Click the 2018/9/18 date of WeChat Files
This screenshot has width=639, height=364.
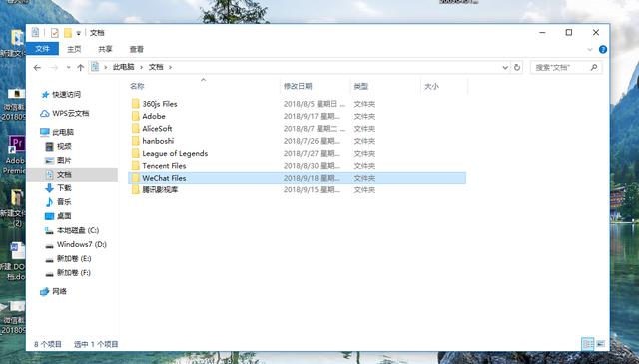click(312, 178)
